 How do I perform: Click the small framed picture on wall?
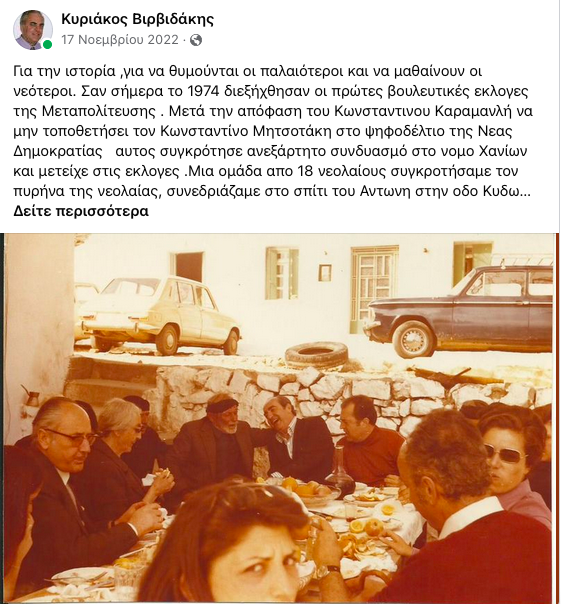pos(325,273)
